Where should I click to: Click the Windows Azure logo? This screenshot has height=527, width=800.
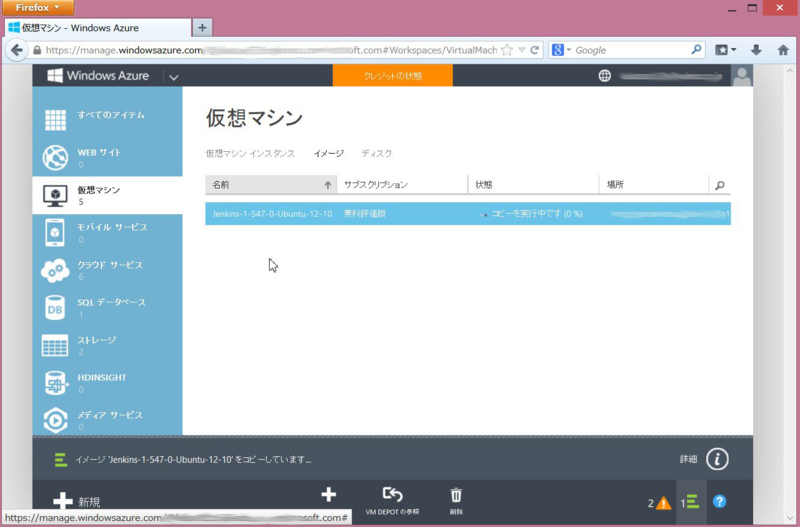[98, 76]
